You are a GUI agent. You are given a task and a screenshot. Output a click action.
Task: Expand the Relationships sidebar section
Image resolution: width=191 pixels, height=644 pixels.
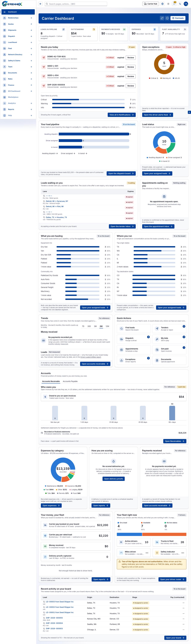(x=31, y=18)
